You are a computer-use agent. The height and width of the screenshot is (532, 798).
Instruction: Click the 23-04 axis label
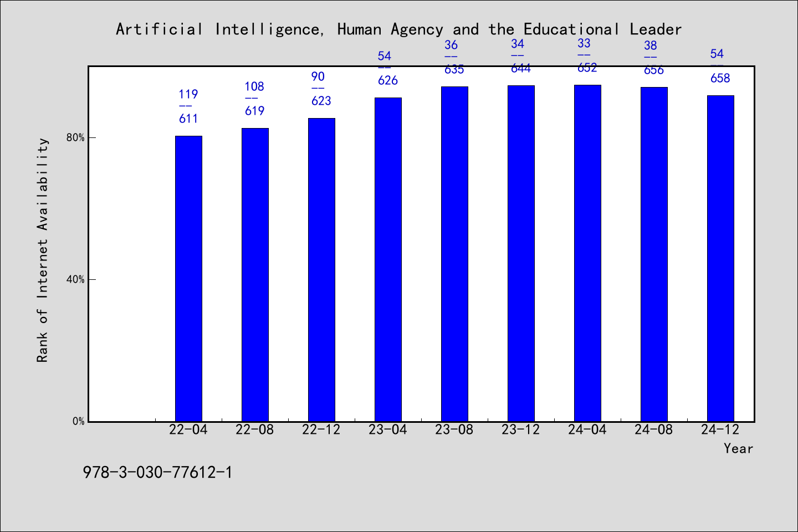pyautogui.click(x=388, y=429)
